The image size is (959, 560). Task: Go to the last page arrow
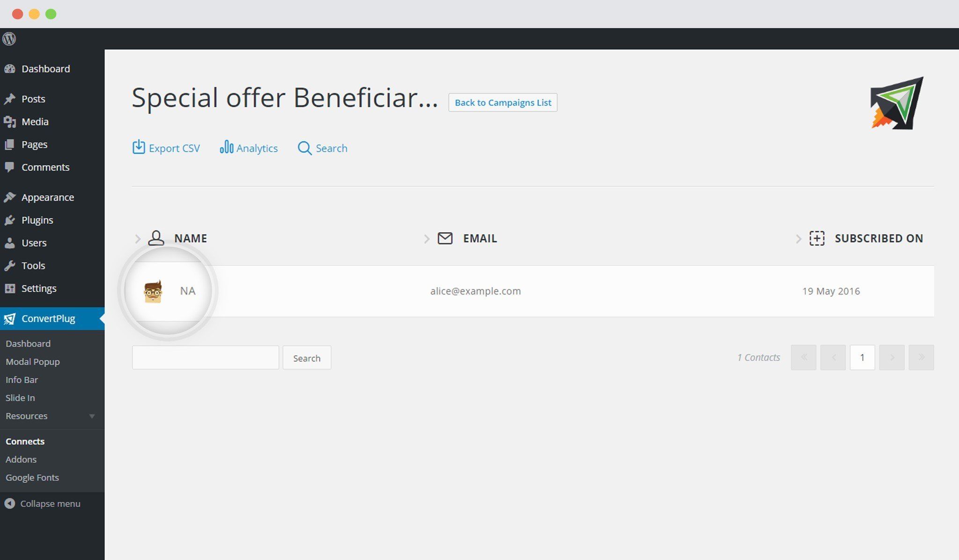point(921,357)
